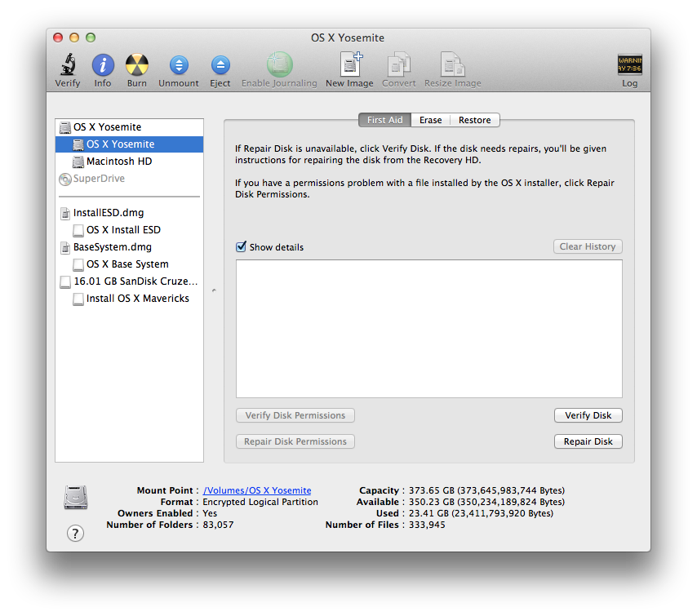Select the 16.01 GB SanDisk Cruzer drive
The image size is (697, 616).
[x=129, y=281]
